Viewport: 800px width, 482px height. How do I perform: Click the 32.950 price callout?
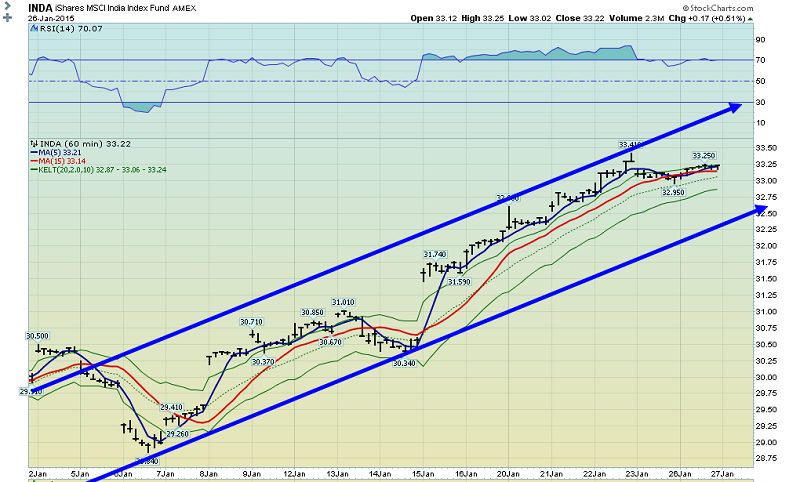(x=673, y=192)
